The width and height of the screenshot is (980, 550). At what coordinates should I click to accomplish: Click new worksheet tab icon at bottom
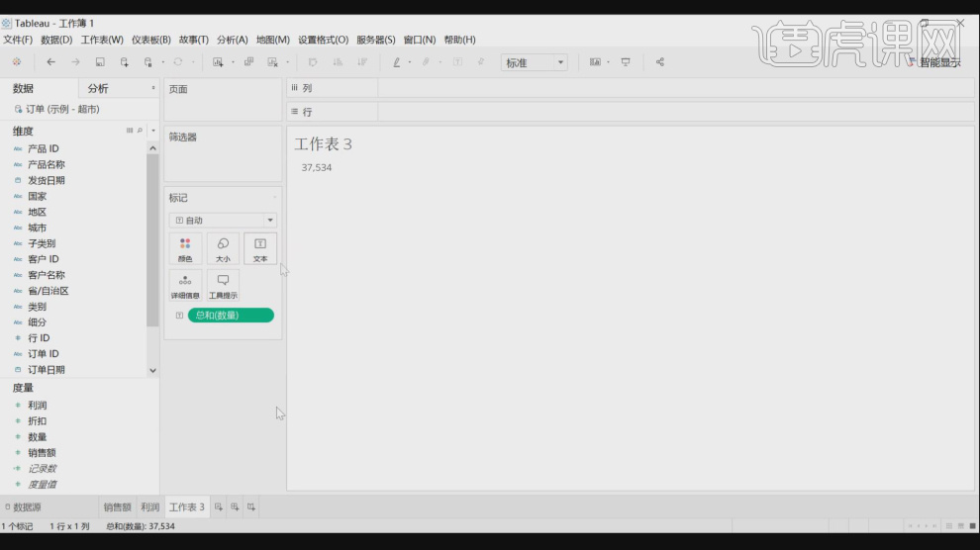click(x=218, y=506)
